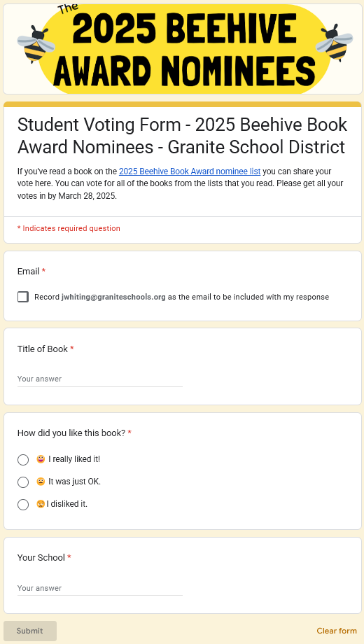Focus the Your School answer field
This screenshot has width=364, height=644.
tap(100, 588)
